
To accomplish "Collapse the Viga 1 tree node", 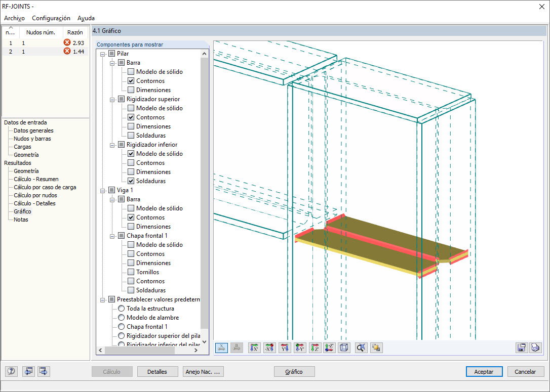I will 103,191.
